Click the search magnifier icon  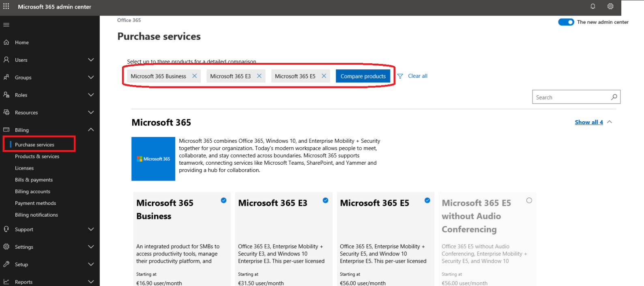(x=614, y=97)
